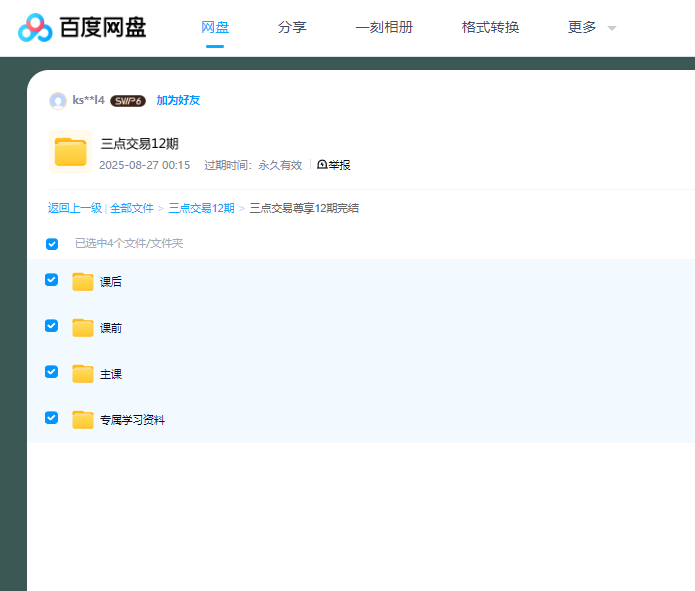Click the 主课 folder icon

coord(83,374)
